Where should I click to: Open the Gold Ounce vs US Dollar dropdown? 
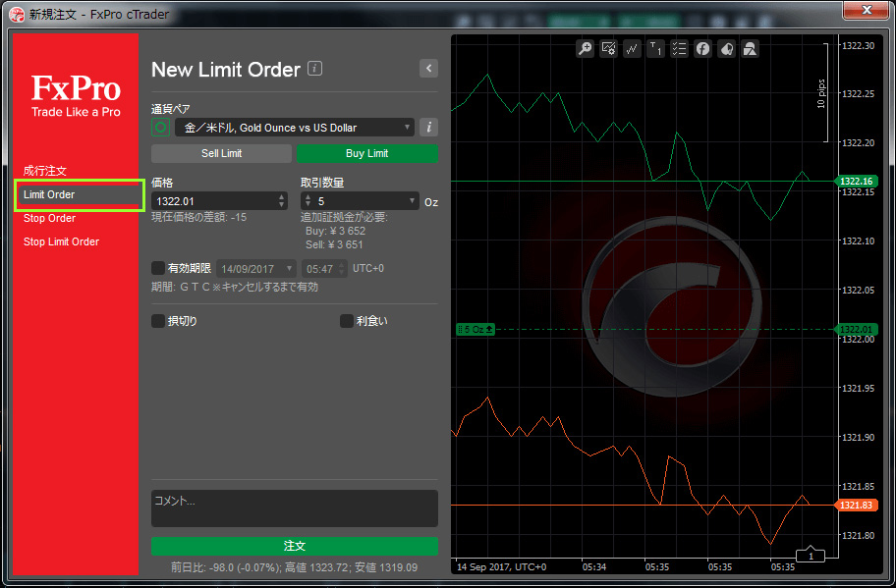295,128
